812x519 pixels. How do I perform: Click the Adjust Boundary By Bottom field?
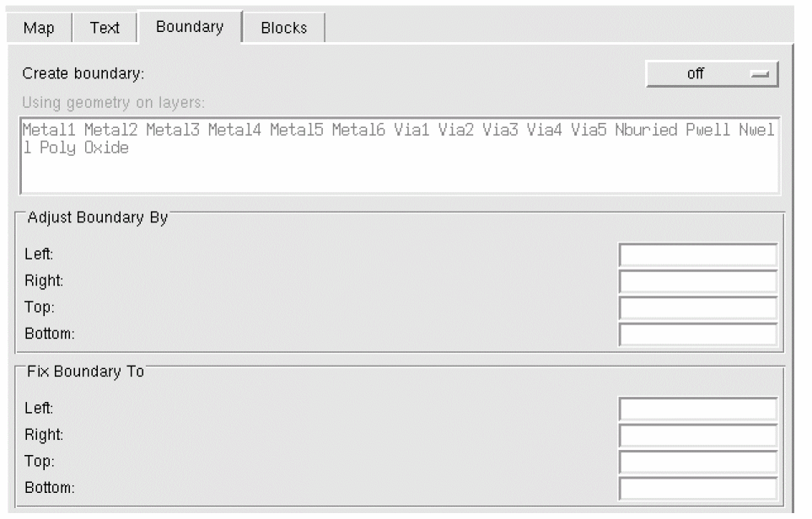[x=697, y=334]
